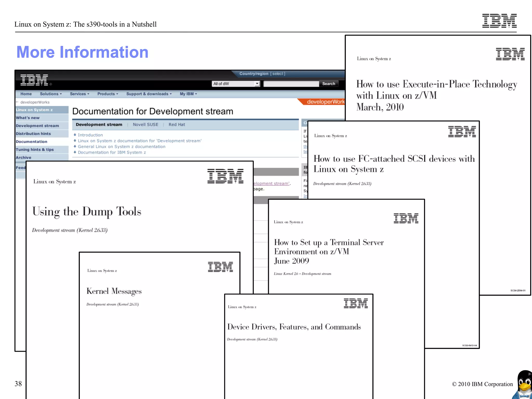Click the Search button
The width and height of the screenshot is (532, 399).
[x=329, y=84]
